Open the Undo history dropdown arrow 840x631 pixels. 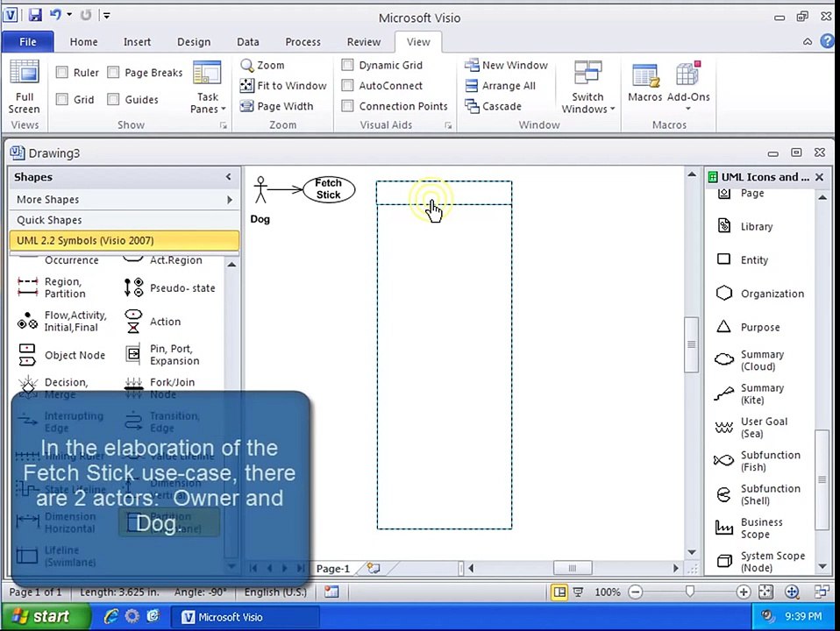point(69,15)
